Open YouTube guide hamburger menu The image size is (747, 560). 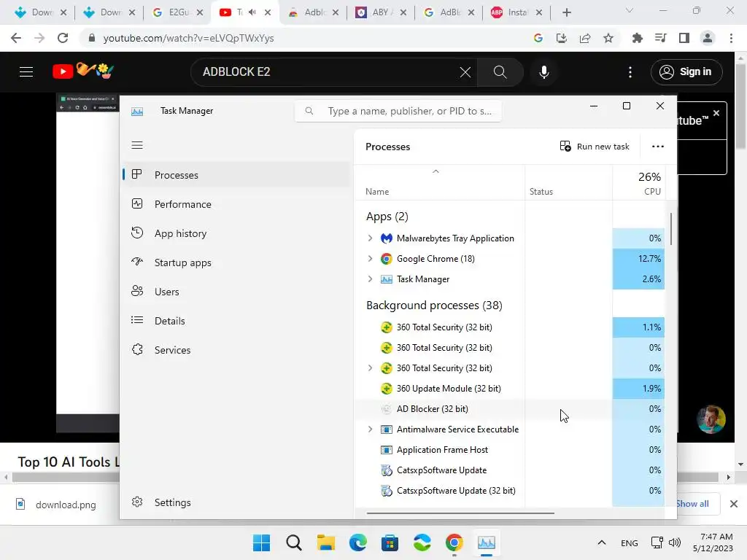[x=26, y=72]
